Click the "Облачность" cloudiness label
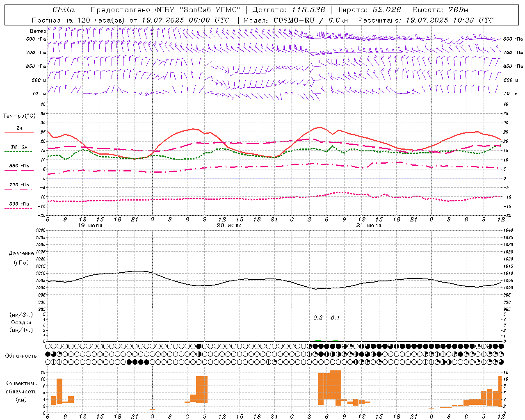The height and width of the screenshot is (420, 525). 21,356
